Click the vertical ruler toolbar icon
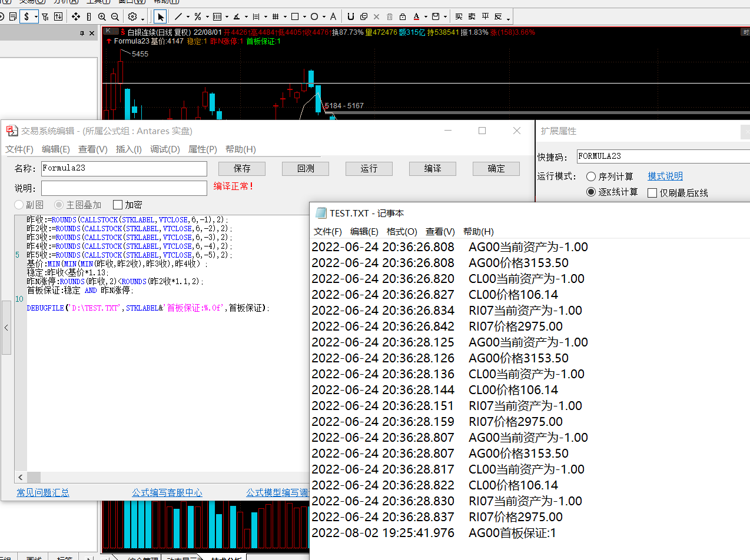Image resolution: width=750 pixels, height=560 pixels. [x=89, y=17]
